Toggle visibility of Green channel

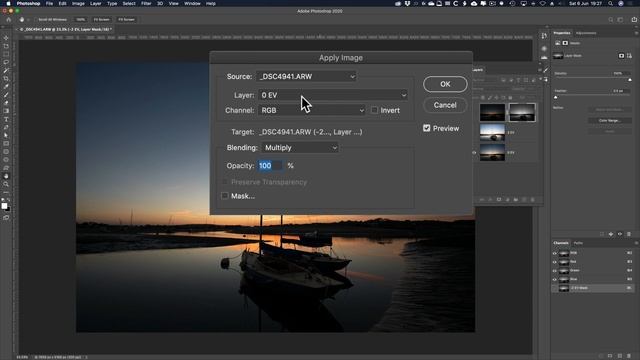(555, 271)
